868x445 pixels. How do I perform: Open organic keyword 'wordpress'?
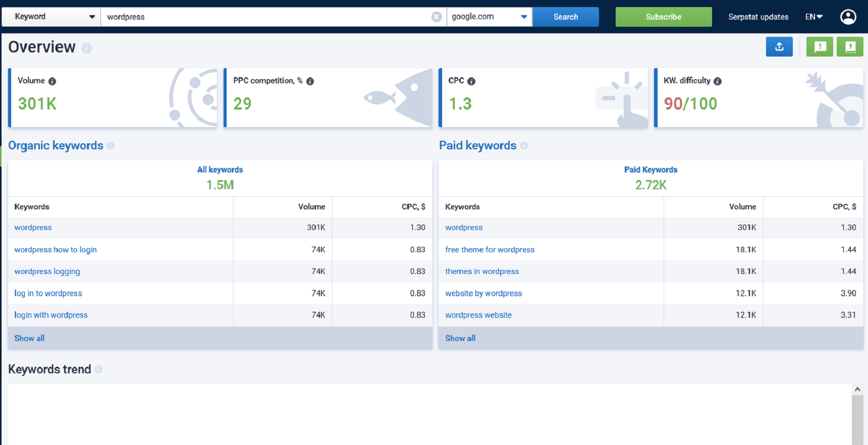tap(33, 228)
